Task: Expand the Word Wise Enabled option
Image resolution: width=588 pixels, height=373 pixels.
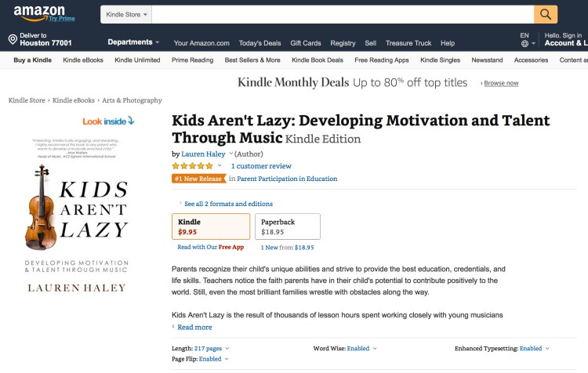Action: [375, 349]
